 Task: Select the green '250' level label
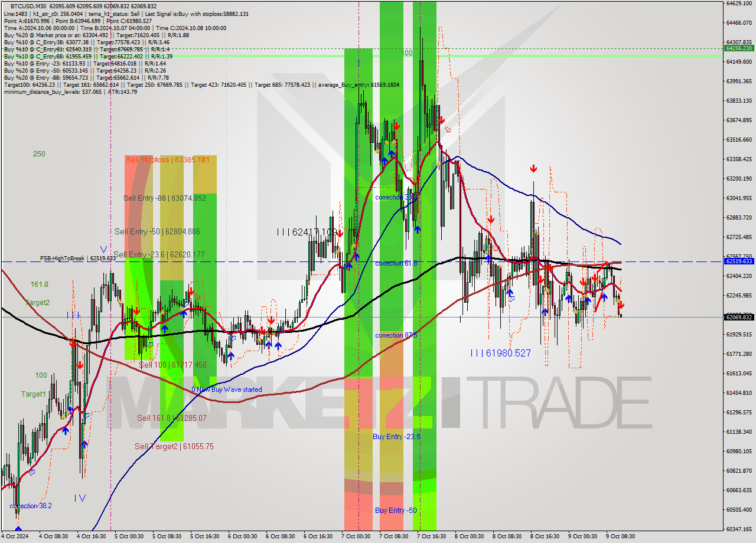tap(39, 154)
